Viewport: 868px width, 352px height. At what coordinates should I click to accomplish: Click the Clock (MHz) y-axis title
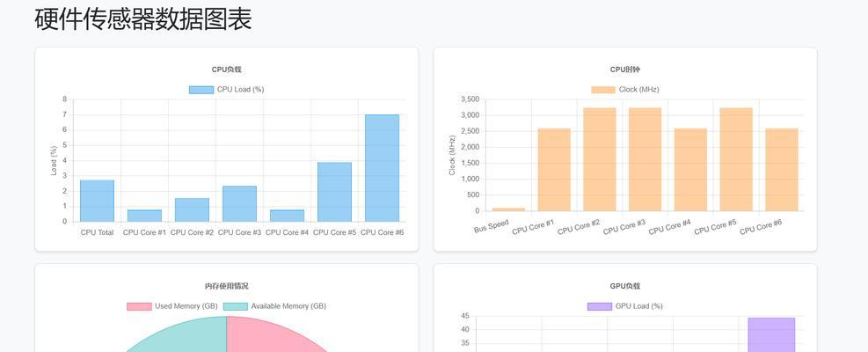click(452, 155)
